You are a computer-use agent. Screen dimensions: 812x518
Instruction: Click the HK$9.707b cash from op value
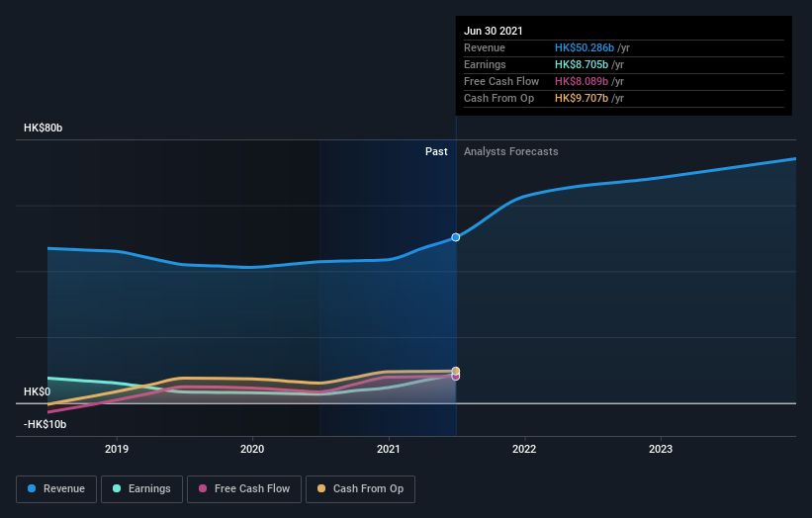[582, 98]
